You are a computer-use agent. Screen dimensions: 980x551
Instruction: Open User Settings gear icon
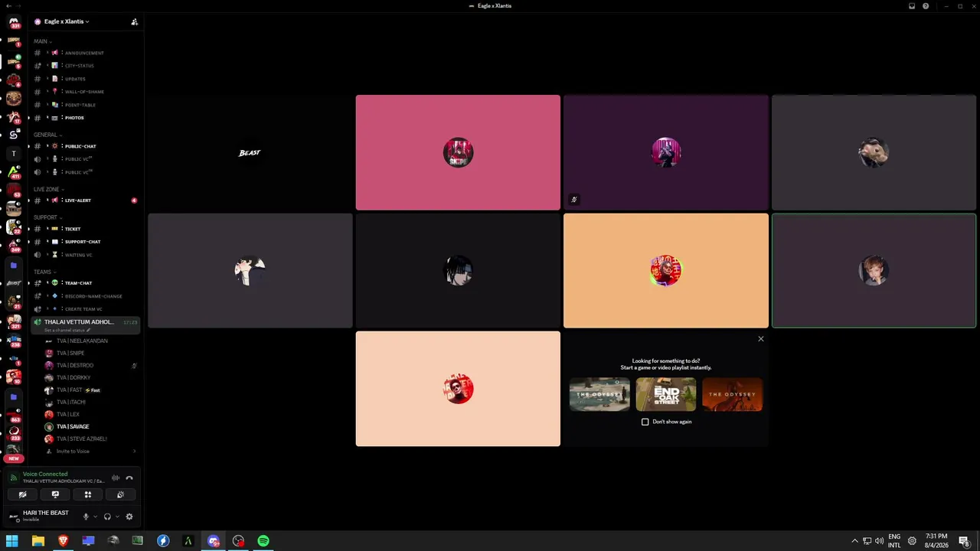click(x=129, y=517)
